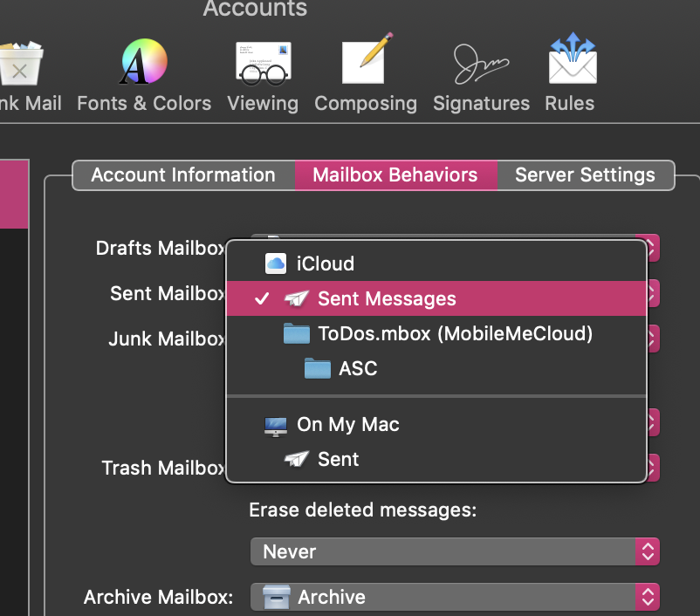Click the On My Mac computer icon
This screenshot has width=700, height=616.
tap(276, 425)
